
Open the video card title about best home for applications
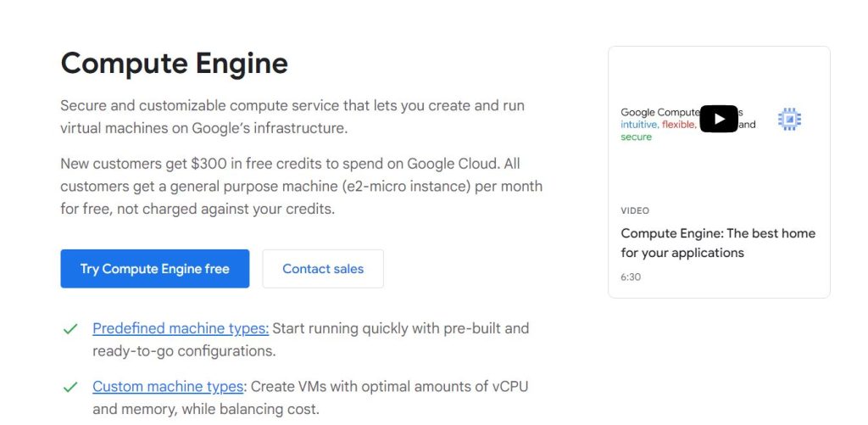click(718, 243)
